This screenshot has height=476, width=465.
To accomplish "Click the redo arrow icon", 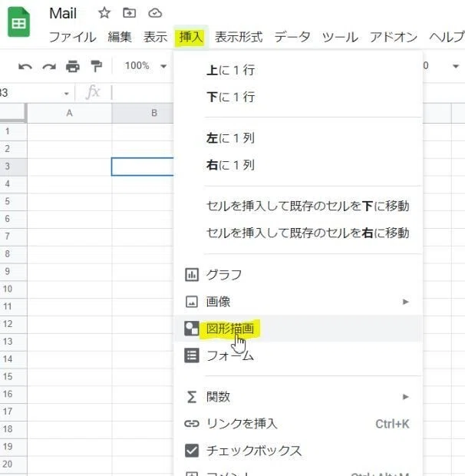I will tap(49, 66).
